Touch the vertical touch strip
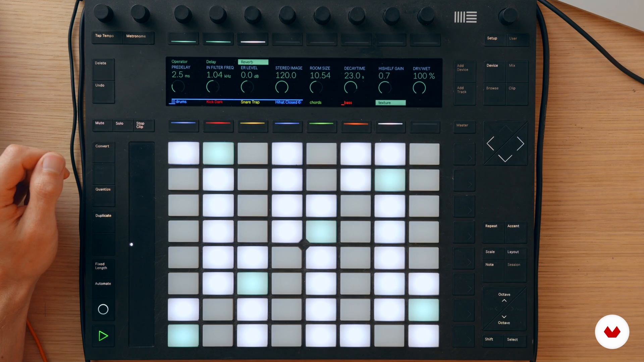The image size is (644, 362). (142, 244)
